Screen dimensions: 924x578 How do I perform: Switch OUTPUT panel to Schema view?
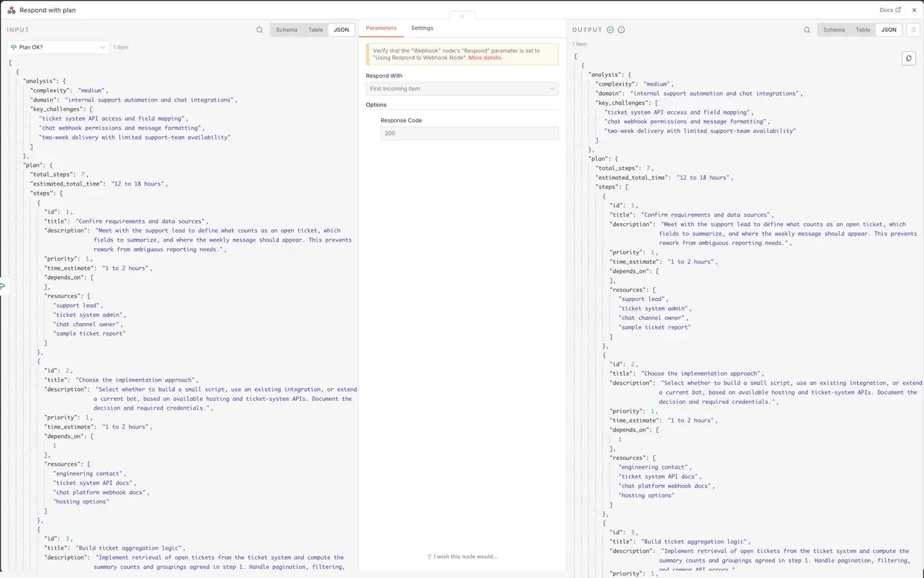point(834,30)
